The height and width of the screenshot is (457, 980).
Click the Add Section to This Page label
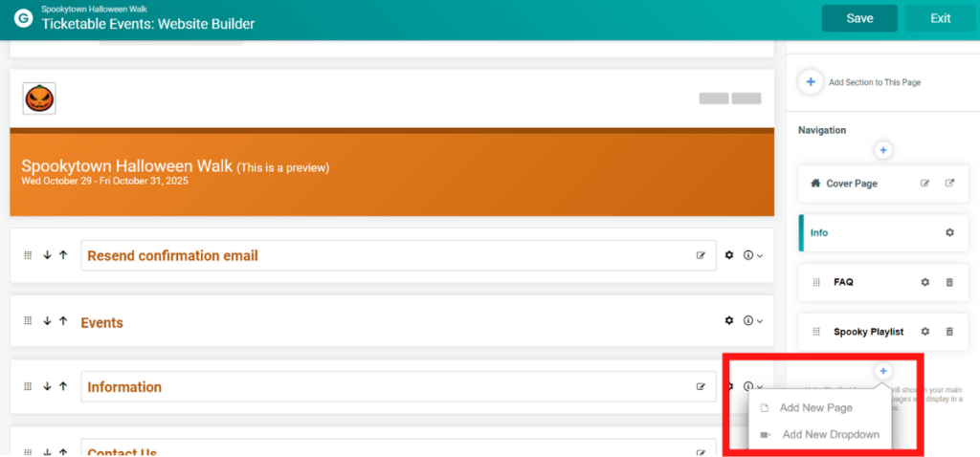pyautogui.click(x=875, y=82)
